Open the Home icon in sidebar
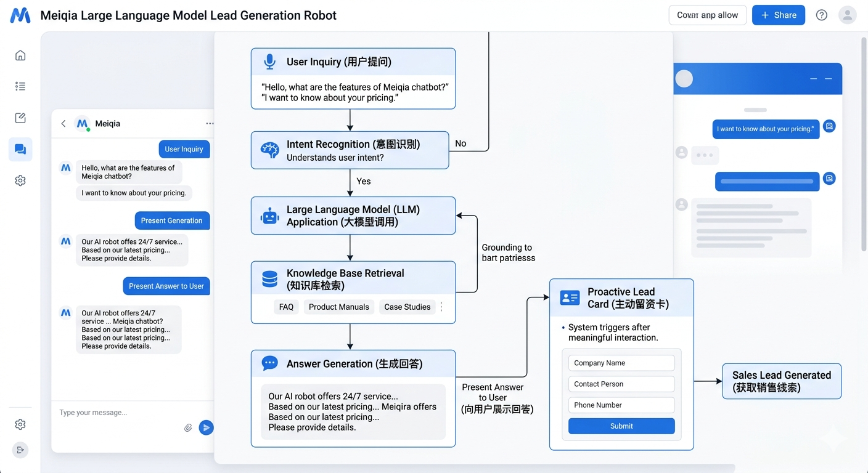Screen dimensions: 868x473 pos(20,55)
